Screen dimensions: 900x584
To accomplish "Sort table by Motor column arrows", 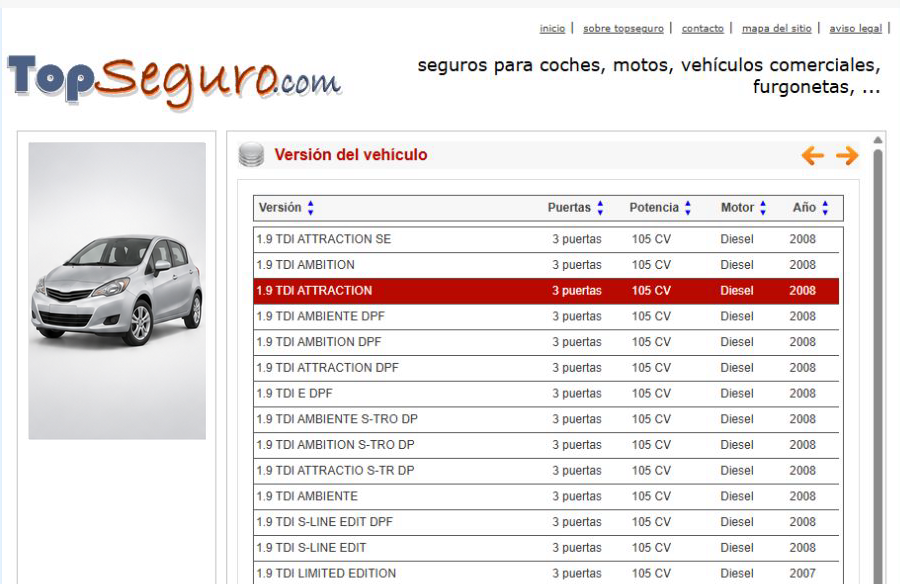I will [763, 208].
